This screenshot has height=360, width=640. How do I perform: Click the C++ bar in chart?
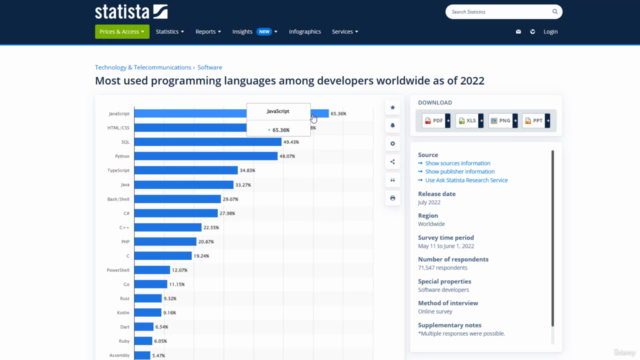click(x=168, y=227)
